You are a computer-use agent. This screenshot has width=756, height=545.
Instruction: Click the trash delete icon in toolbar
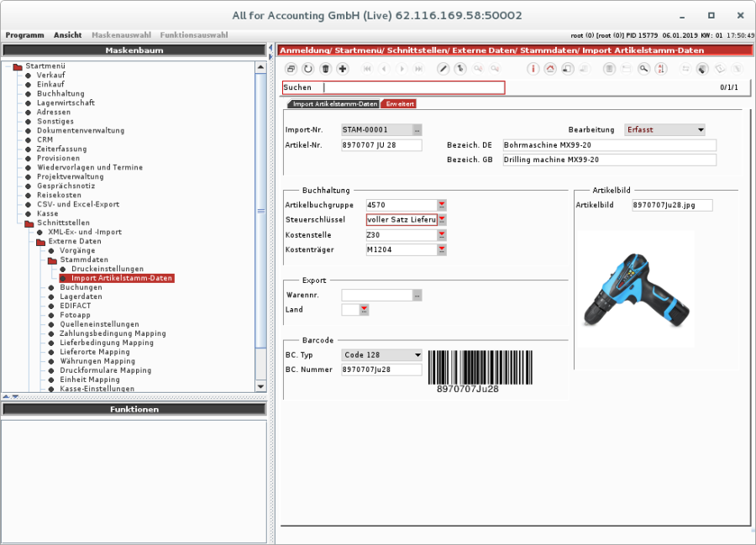pyautogui.click(x=325, y=68)
